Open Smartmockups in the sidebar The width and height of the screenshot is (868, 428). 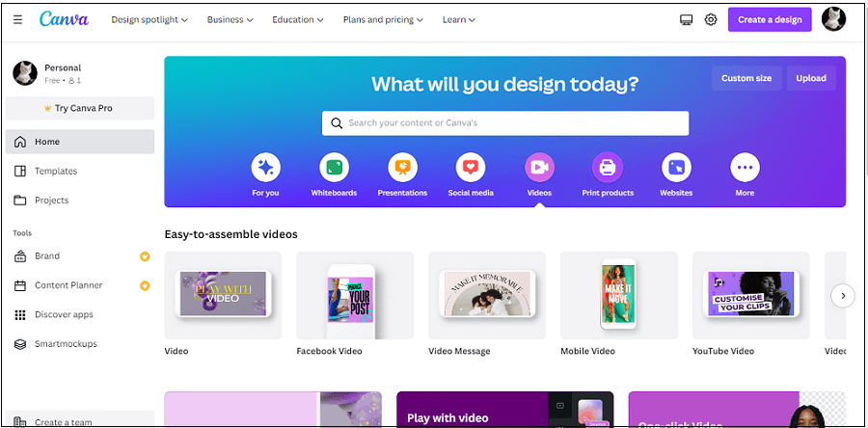click(80, 344)
